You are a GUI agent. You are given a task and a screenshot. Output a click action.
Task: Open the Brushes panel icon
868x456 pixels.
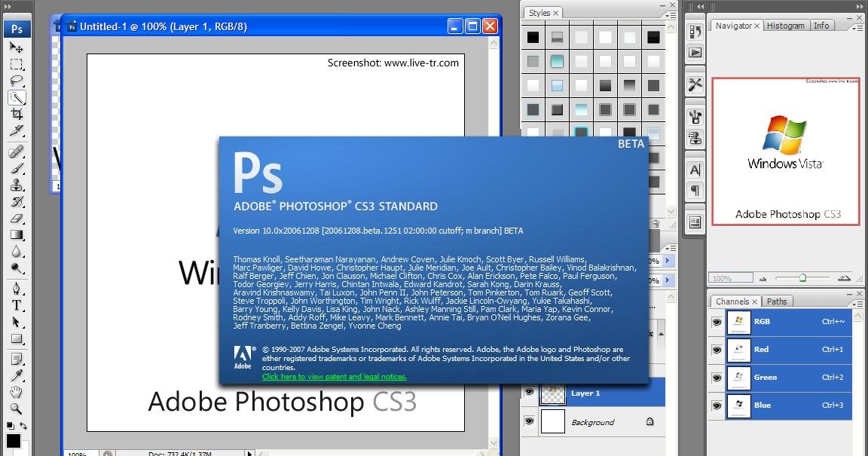coord(695,116)
